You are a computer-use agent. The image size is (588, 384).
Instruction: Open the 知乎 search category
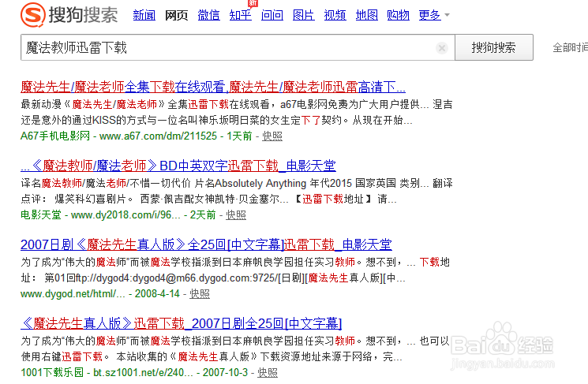tap(241, 15)
